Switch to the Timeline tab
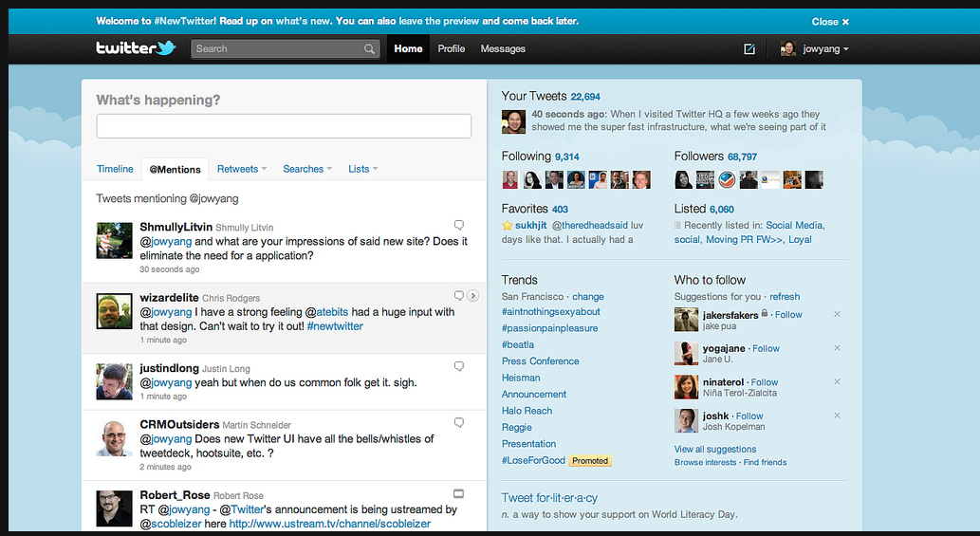The width and height of the screenshot is (980, 536). tap(115, 169)
